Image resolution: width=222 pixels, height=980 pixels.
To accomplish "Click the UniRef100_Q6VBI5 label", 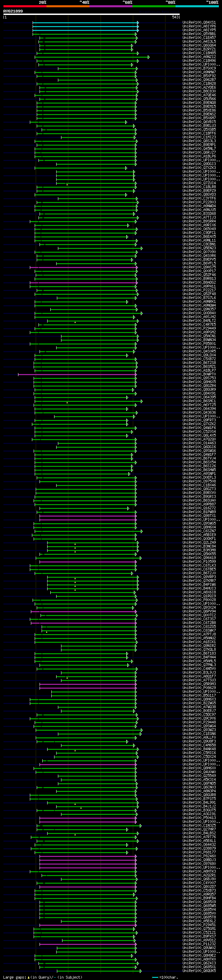I will [x=199, y=122].
